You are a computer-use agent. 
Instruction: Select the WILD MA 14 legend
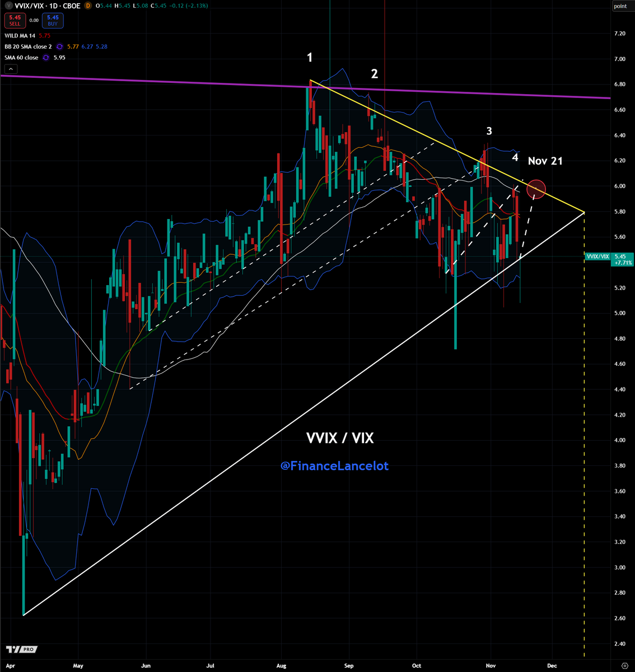tap(20, 36)
